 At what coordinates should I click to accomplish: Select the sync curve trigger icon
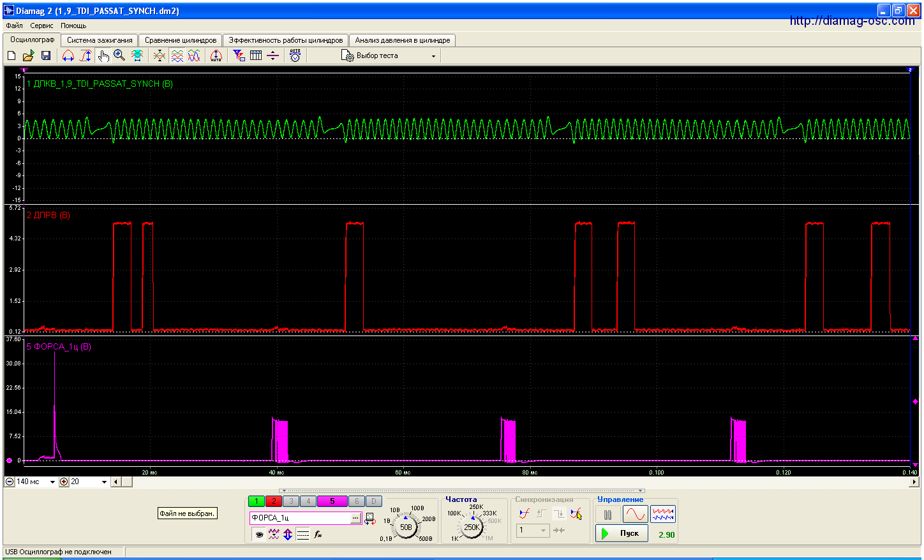point(525,513)
